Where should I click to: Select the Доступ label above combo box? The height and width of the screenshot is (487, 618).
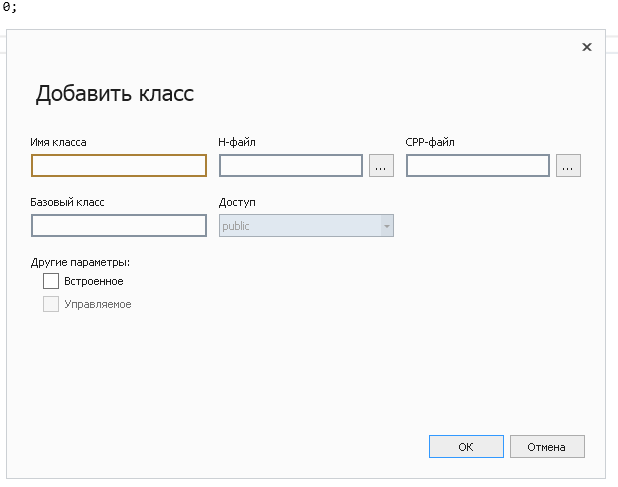coord(237,203)
